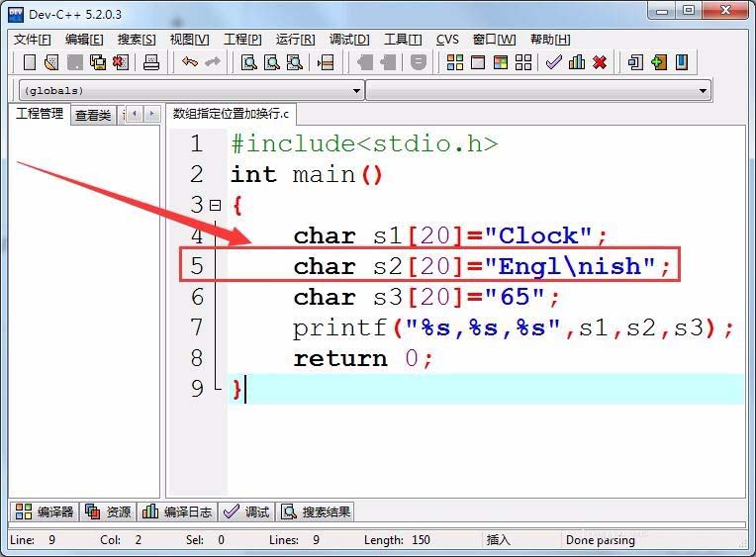756x557 pixels.
Task: Click the second greyed bookmark flag icon
Action: (x=388, y=62)
